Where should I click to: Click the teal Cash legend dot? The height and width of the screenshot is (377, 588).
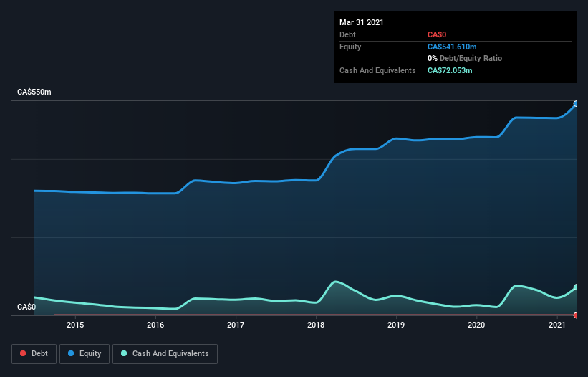pos(124,353)
